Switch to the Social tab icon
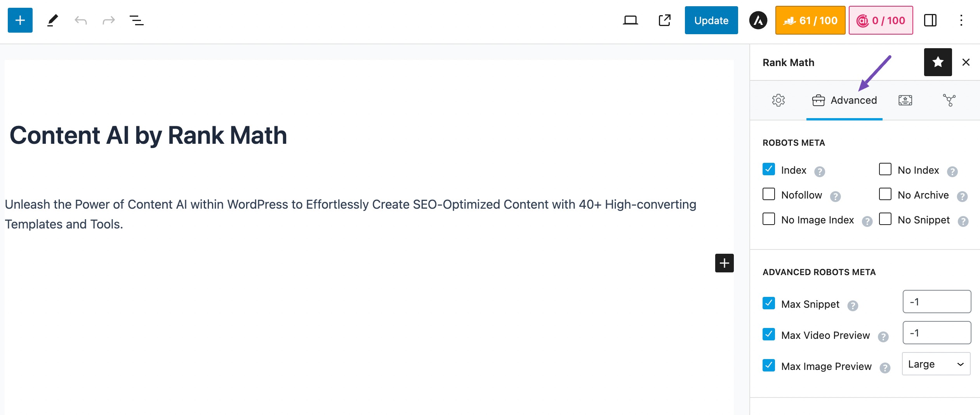980x415 pixels. tap(949, 100)
